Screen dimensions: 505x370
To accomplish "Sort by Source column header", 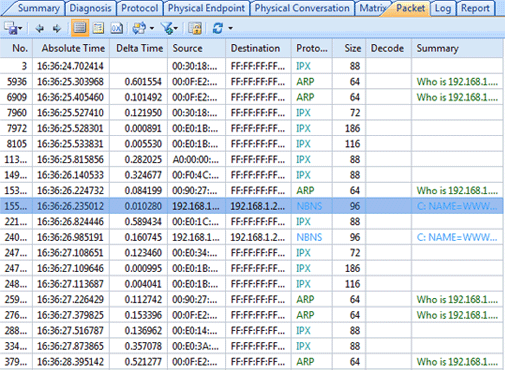I will (197, 48).
